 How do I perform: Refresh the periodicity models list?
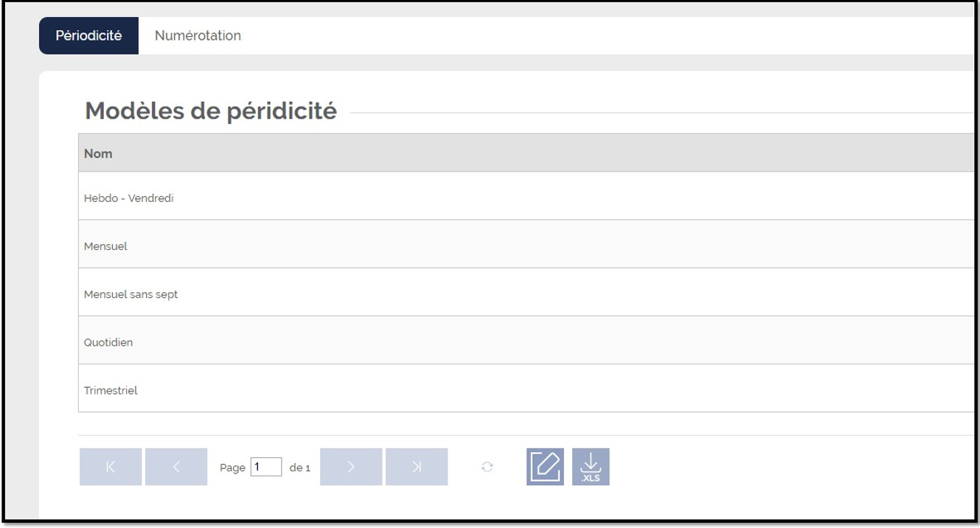coord(487,467)
